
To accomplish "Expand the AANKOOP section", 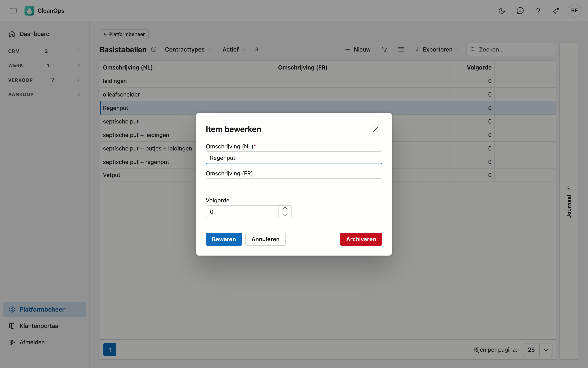I will pyautogui.click(x=44, y=94).
